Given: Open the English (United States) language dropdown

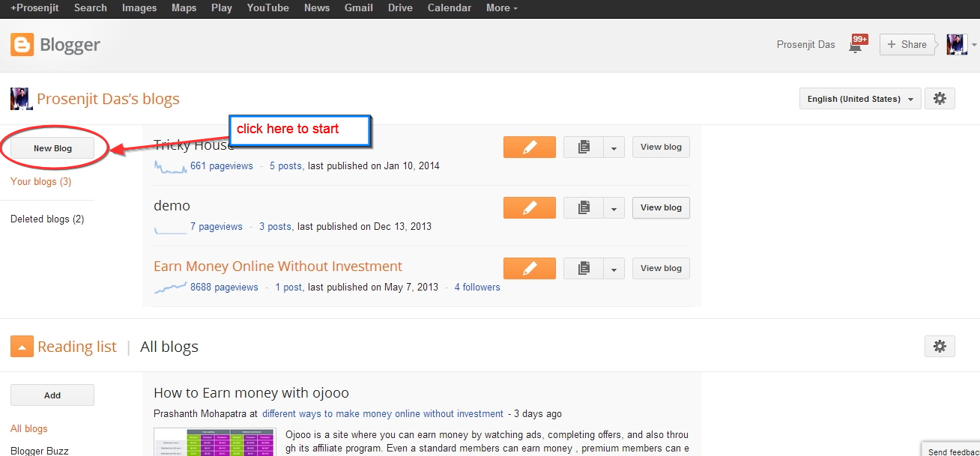Looking at the screenshot, I should (x=860, y=99).
